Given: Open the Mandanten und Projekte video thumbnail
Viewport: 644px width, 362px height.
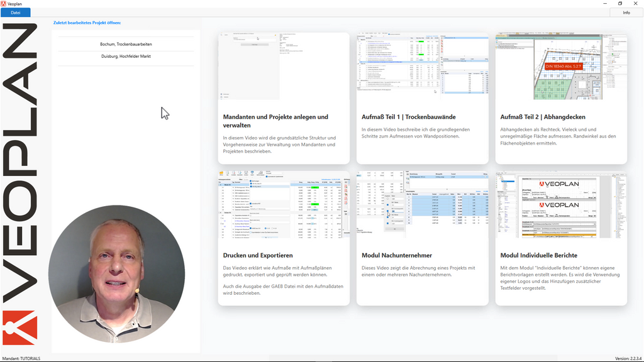Looking at the screenshot, I should [284, 66].
